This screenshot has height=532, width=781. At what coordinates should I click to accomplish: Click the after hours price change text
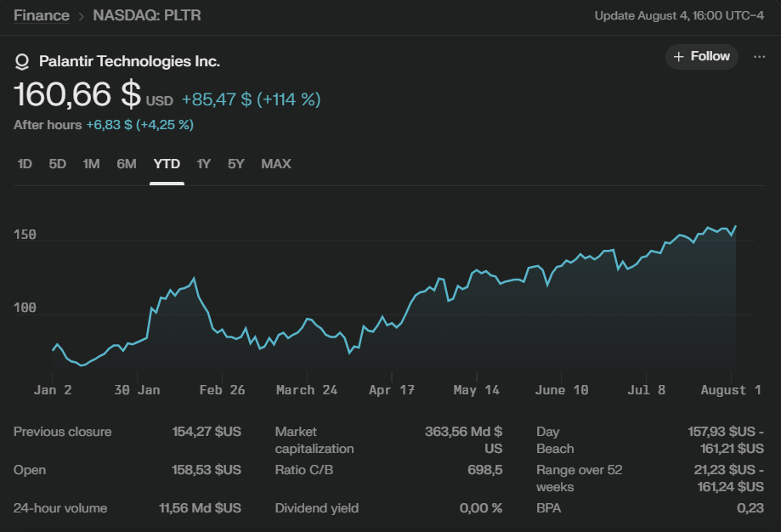tap(139, 124)
